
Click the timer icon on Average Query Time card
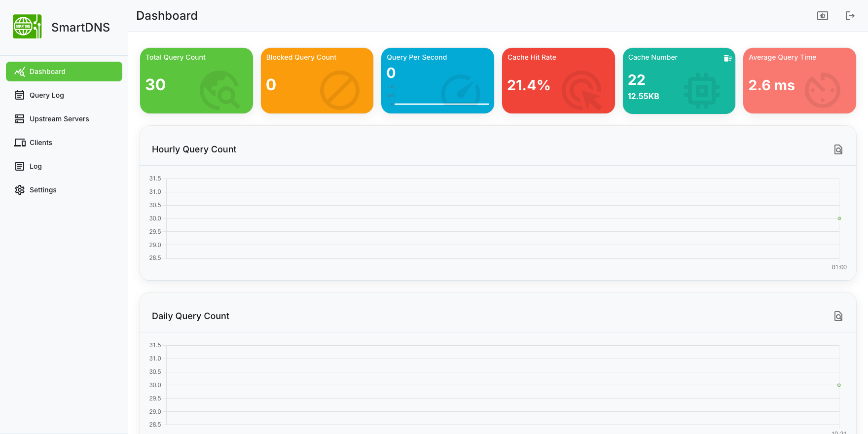point(823,90)
